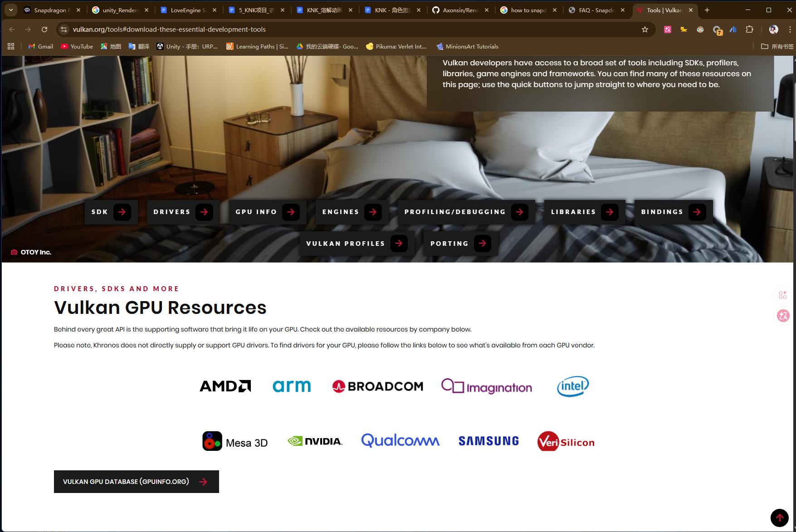Open the NVIDIA vendor logo

pos(315,441)
